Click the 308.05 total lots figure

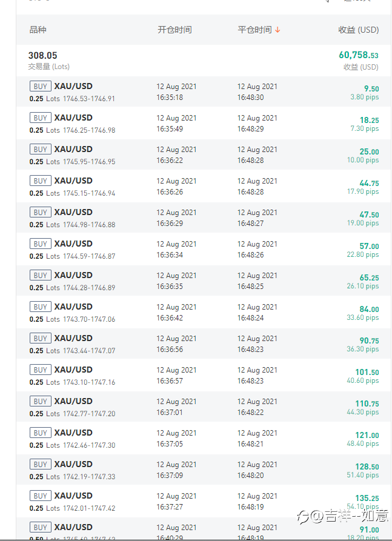[43, 56]
